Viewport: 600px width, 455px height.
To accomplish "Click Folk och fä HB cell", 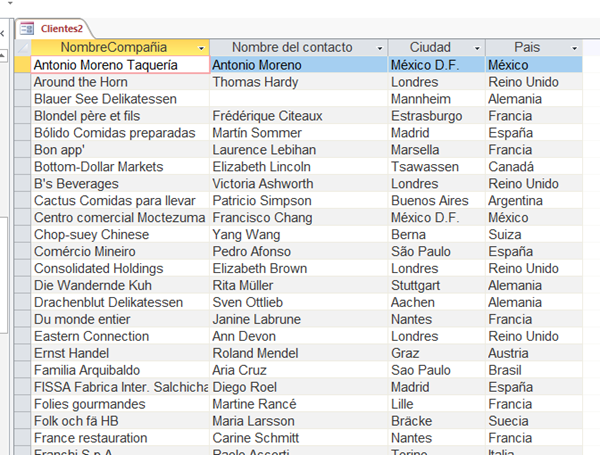I will click(120, 421).
